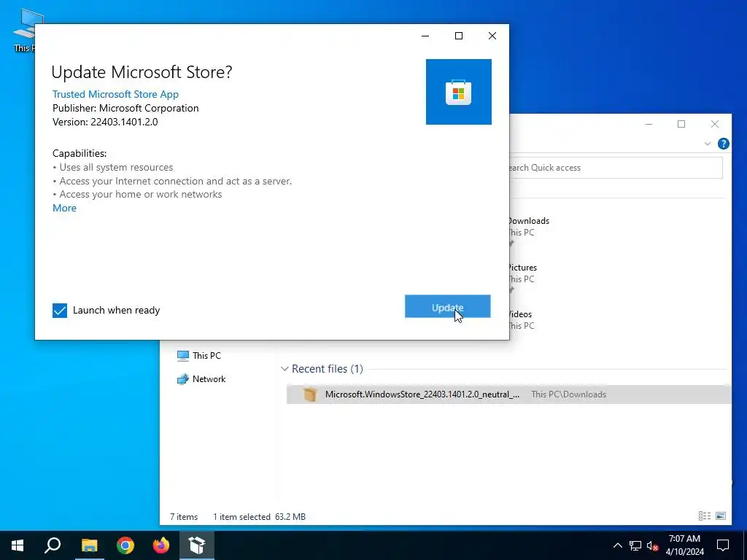Viewport: 747px width, 560px height.
Task: Click the This PC\Downloads location text
Action: tap(568, 394)
